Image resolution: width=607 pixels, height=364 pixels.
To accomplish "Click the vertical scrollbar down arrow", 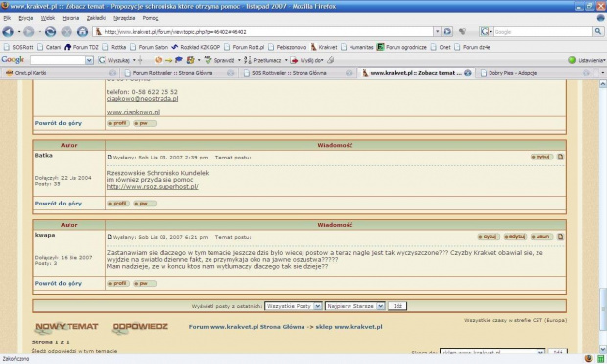I will coord(602,349).
